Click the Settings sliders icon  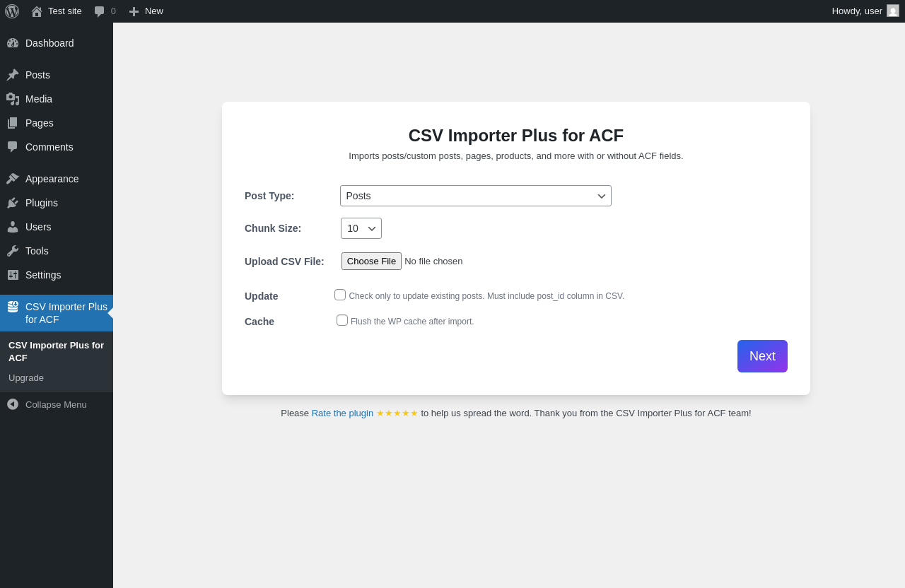point(13,275)
